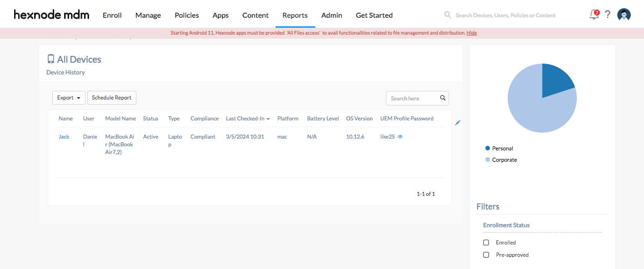Click the UEM Profile Password column header

[x=407, y=119]
